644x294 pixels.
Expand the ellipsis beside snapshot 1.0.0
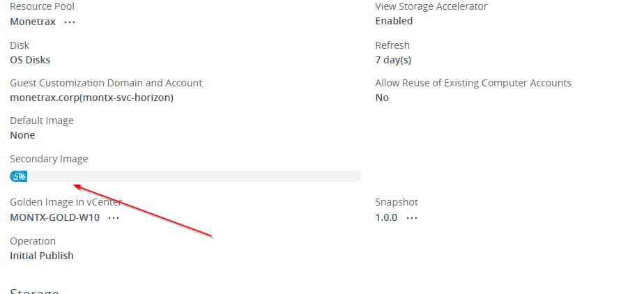412,218
